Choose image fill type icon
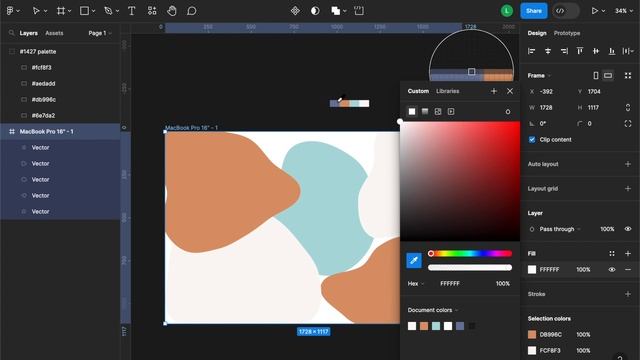The width and height of the screenshot is (640, 360). point(438,111)
